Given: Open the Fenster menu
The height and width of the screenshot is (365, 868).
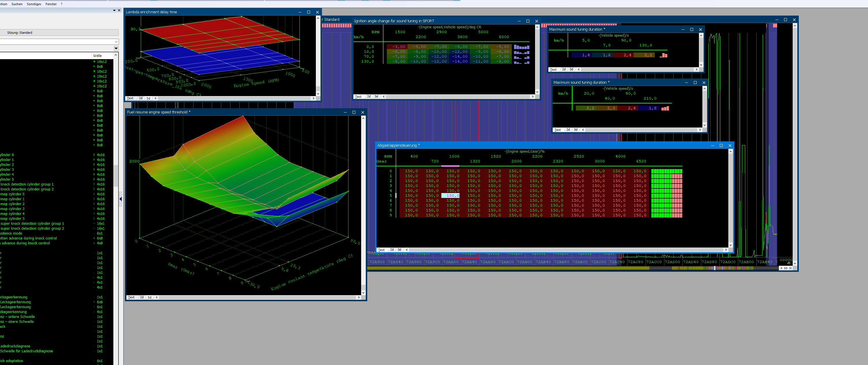Looking at the screenshot, I should point(51,4).
